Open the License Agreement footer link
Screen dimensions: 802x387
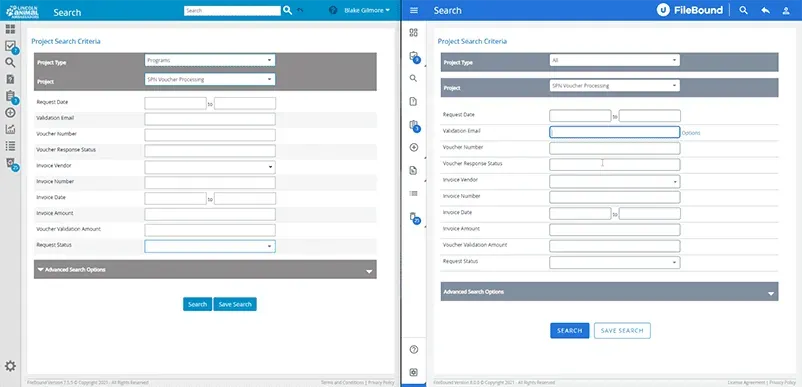[746, 382]
